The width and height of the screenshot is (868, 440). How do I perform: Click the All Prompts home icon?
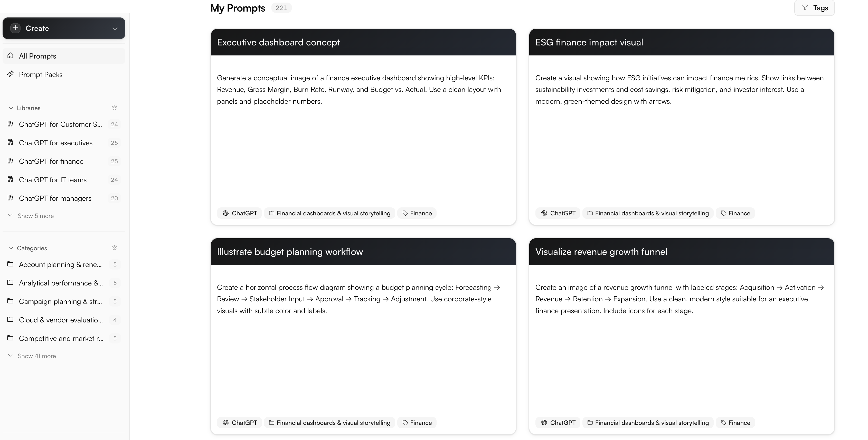point(11,56)
